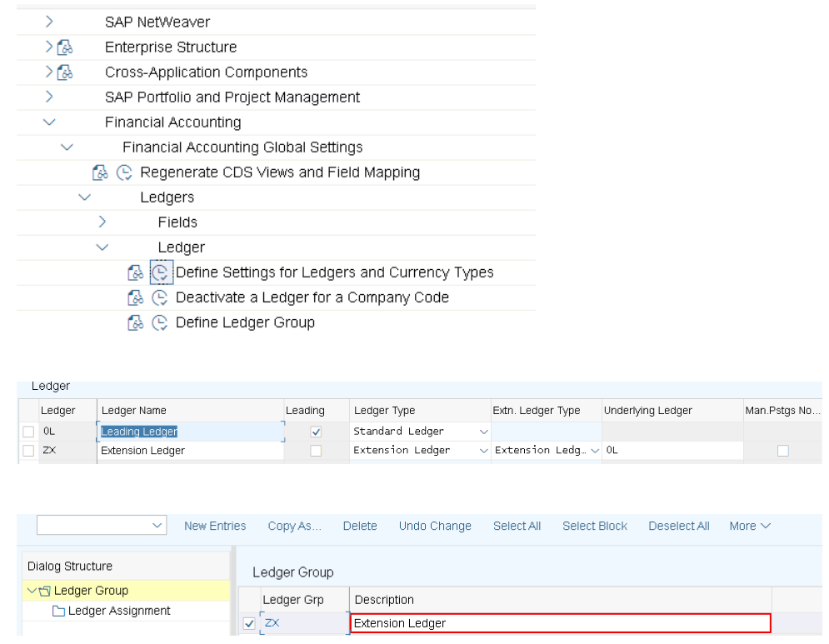Expand SAP NetWeaver node

[49, 22]
